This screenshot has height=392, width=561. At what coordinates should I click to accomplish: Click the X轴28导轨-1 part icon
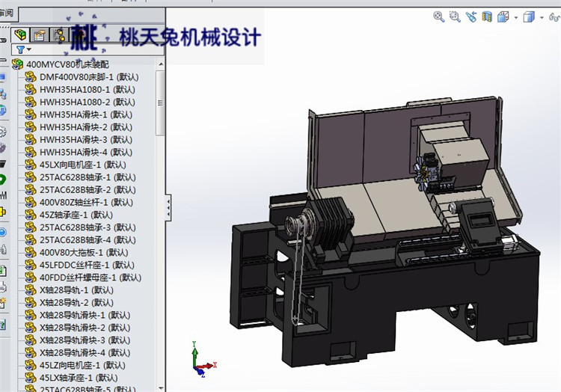click(31, 290)
